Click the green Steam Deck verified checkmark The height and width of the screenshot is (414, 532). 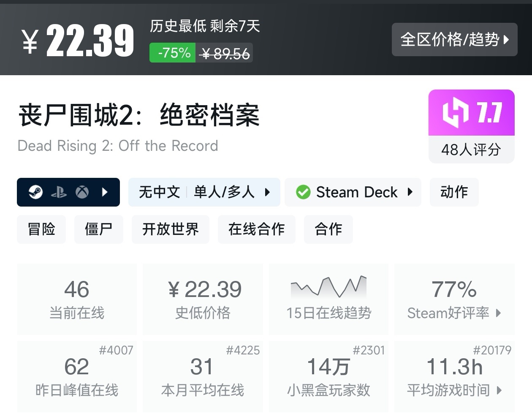coord(303,192)
